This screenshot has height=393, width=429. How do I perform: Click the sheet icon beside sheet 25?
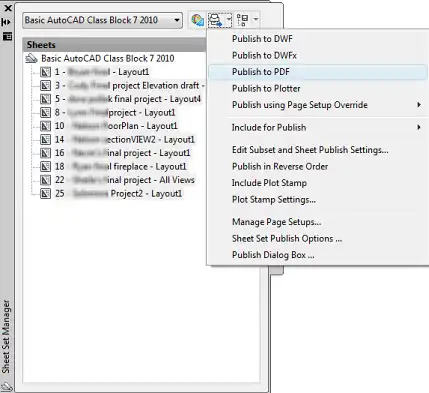coord(45,194)
